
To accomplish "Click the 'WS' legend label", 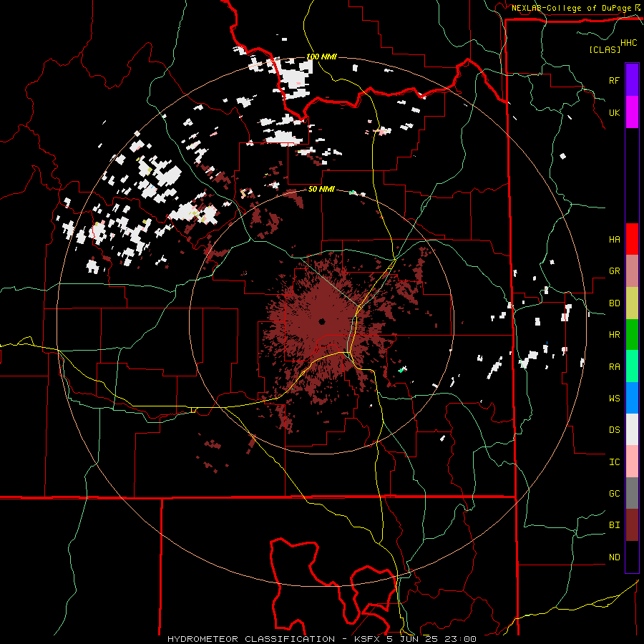I will point(614,399).
